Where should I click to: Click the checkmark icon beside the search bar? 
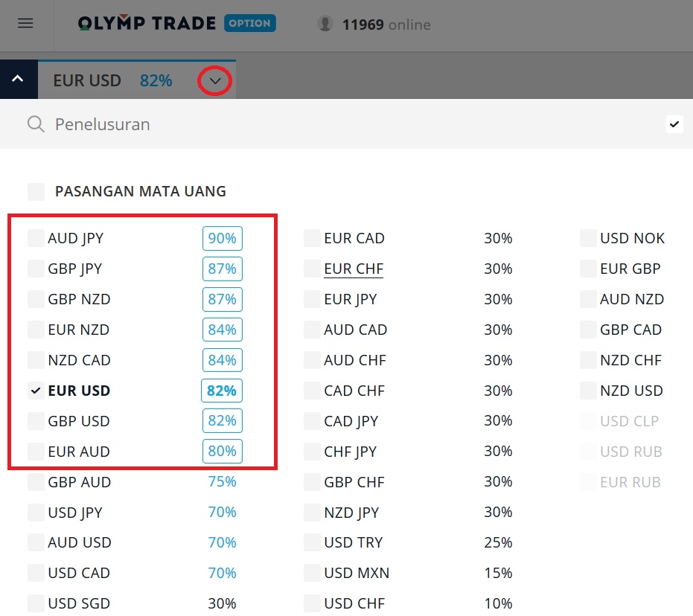pyautogui.click(x=674, y=124)
